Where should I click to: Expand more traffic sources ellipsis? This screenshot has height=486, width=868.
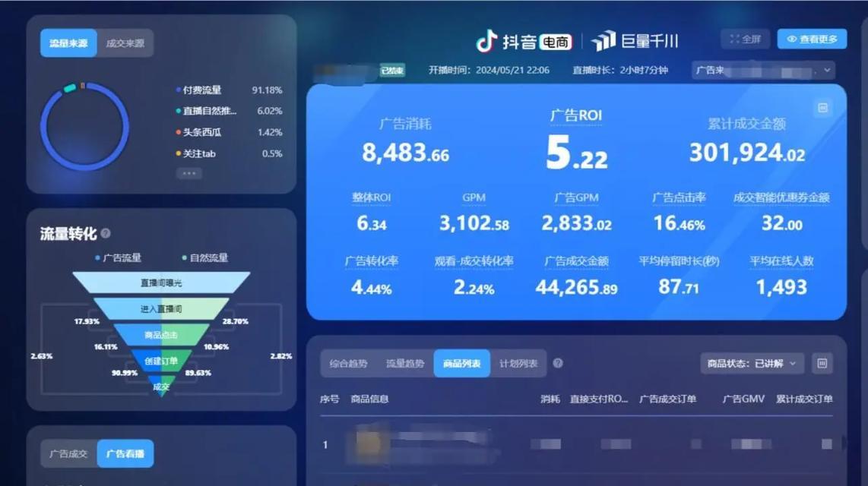[188, 174]
